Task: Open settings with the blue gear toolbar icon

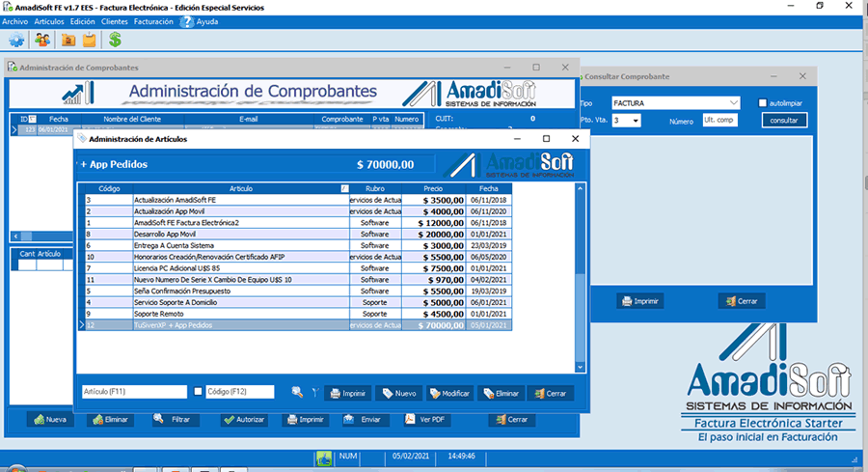Action: click(x=16, y=40)
